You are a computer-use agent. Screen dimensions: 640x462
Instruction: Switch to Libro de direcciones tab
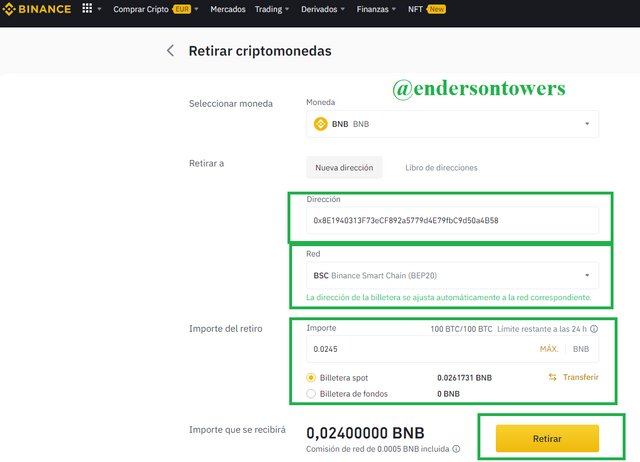(x=441, y=168)
